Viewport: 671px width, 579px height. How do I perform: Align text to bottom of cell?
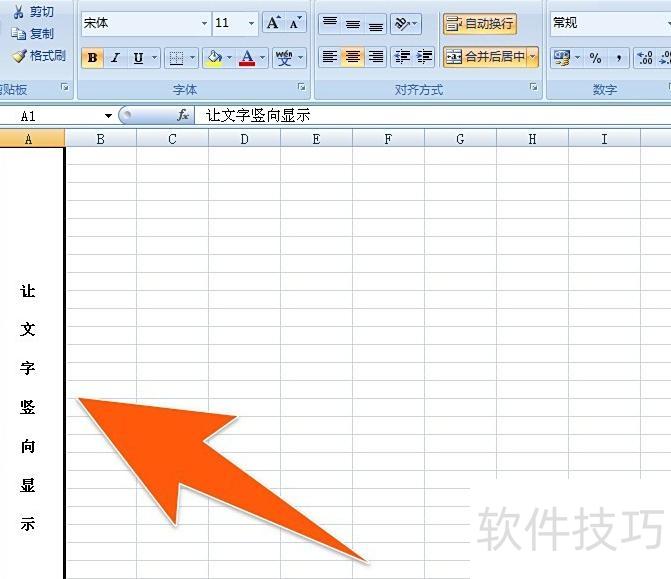pos(376,23)
